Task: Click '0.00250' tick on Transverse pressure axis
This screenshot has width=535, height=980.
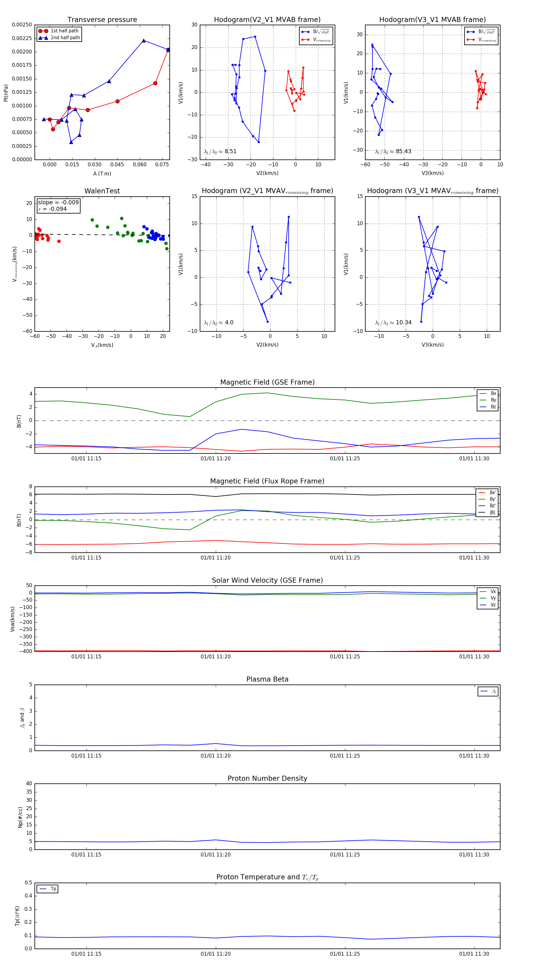Action: tap(22, 25)
